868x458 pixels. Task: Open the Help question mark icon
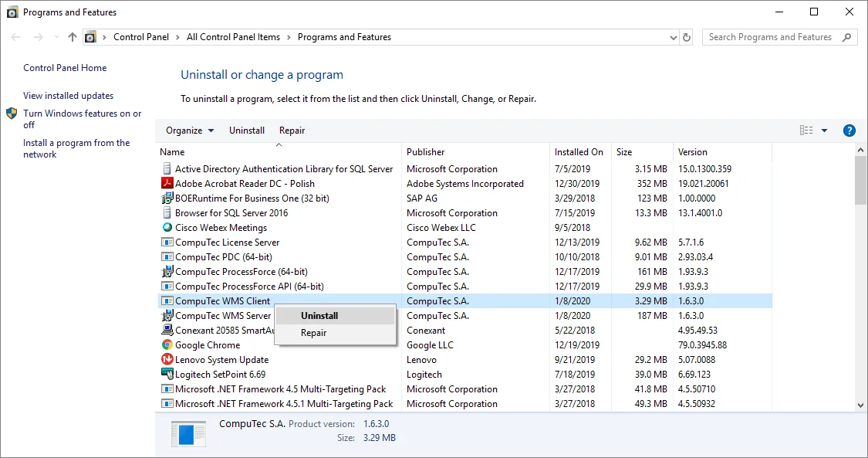point(849,131)
